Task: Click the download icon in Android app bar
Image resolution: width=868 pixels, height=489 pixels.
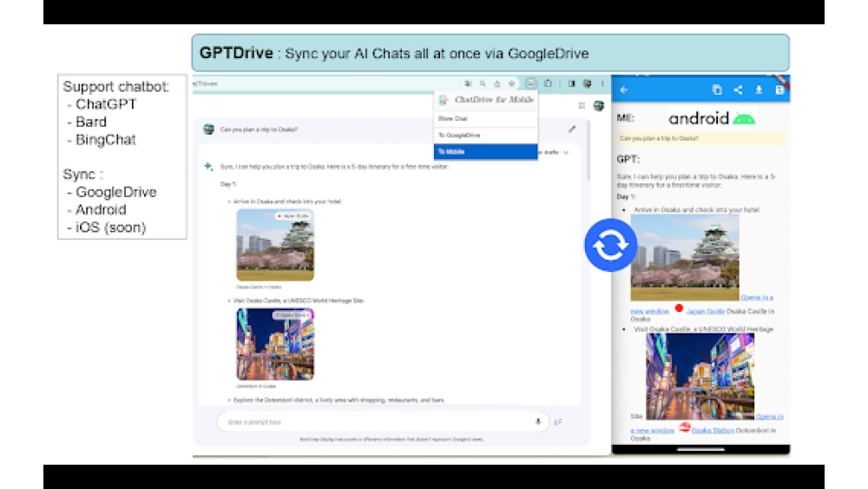Action: [759, 89]
